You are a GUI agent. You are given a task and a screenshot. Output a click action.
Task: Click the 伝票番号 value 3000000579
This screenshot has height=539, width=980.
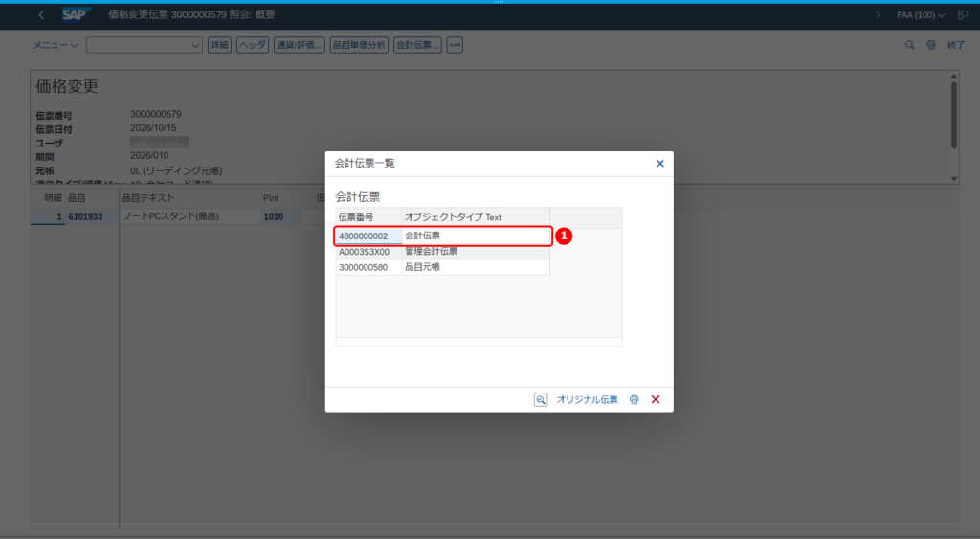point(156,115)
